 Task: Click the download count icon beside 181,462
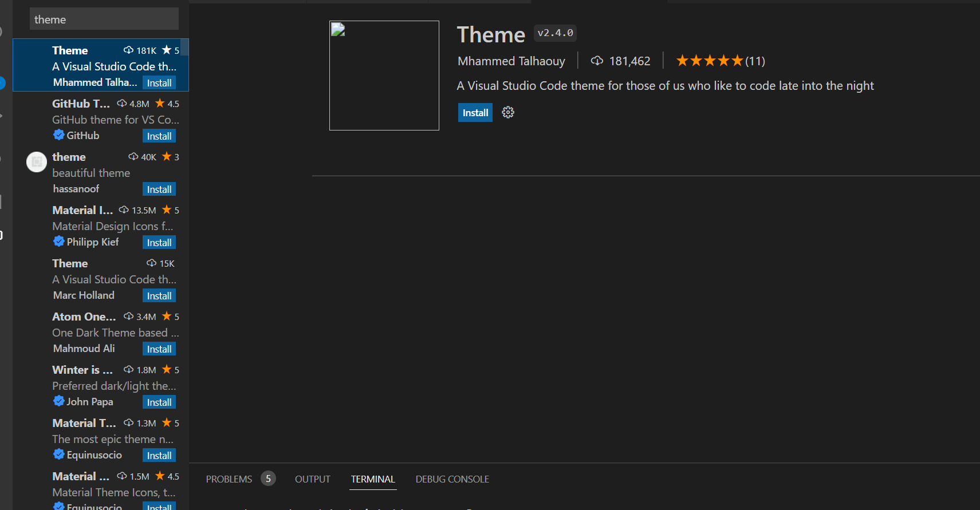[x=597, y=61]
